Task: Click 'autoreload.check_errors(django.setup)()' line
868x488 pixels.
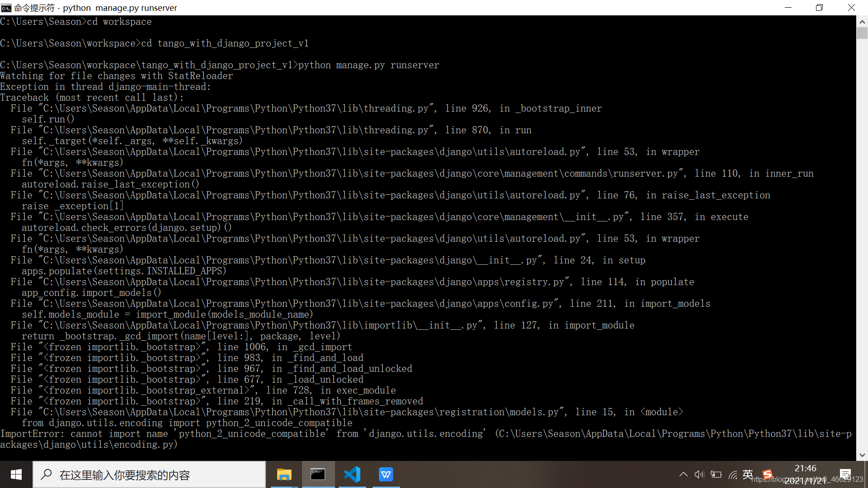Action: tap(127, 228)
